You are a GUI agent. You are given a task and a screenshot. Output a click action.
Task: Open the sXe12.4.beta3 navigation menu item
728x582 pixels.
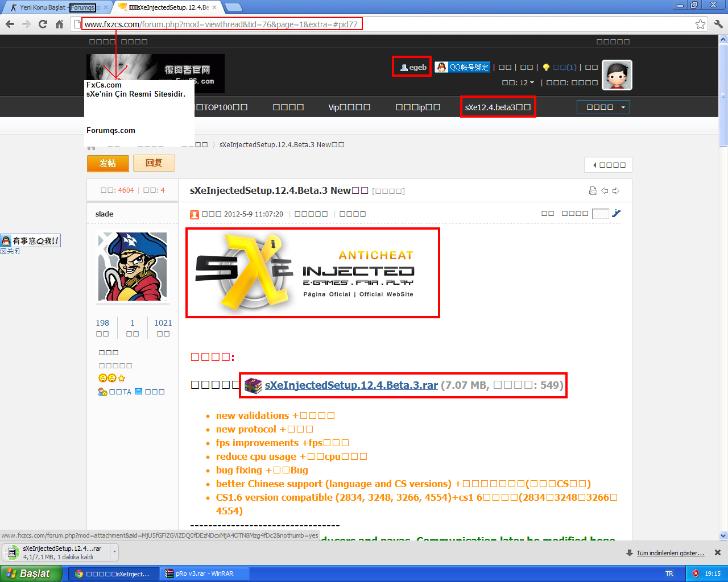coord(498,107)
